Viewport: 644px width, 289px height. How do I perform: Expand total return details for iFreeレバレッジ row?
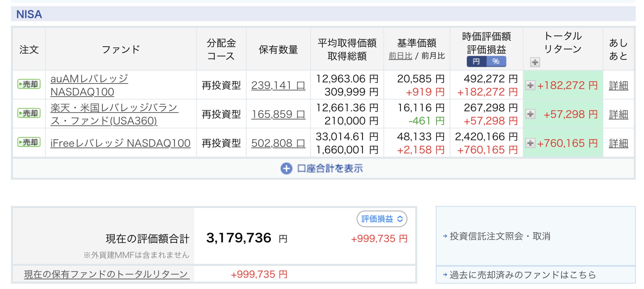point(530,143)
